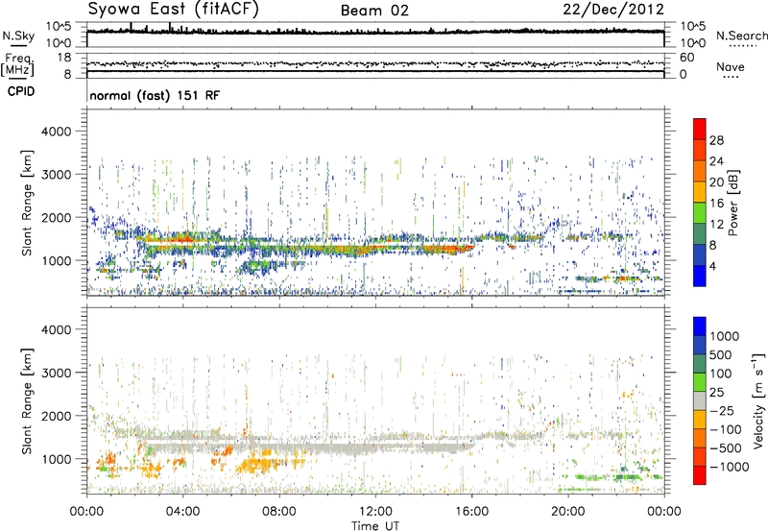Click the '4' label on power colorbar

713,267
